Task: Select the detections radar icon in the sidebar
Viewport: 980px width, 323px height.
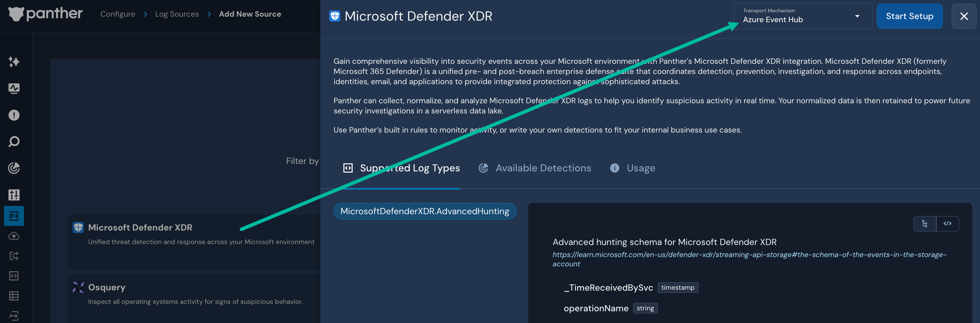Action: click(x=14, y=168)
